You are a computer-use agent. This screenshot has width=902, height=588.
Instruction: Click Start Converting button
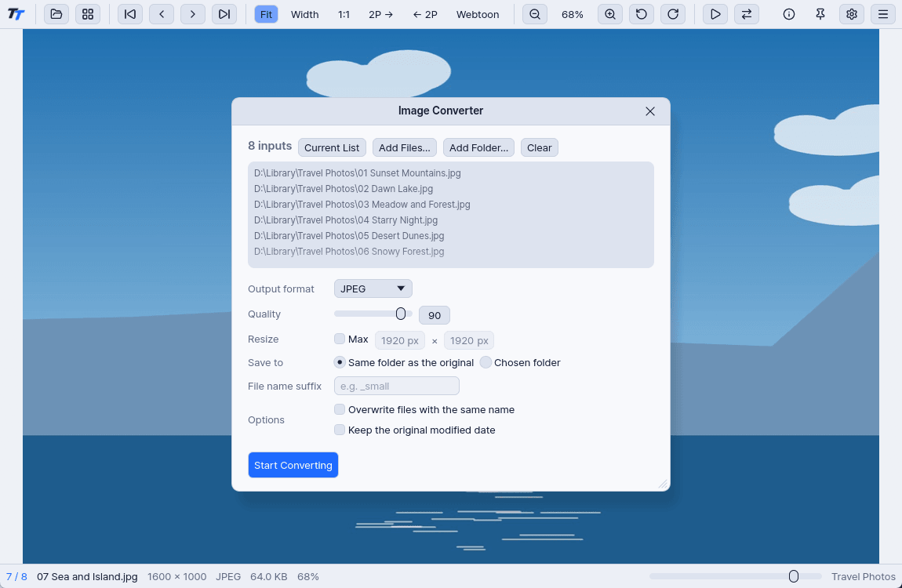click(x=293, y=465)
